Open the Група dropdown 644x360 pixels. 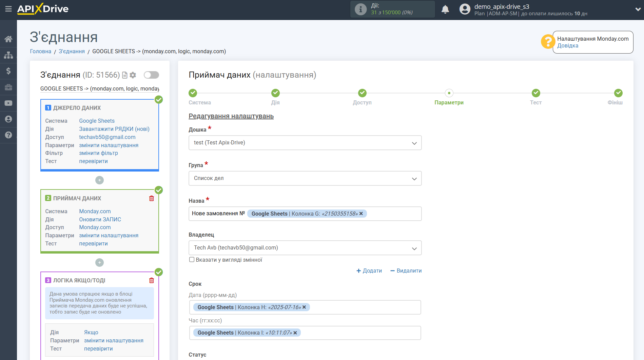coord(305,178)
